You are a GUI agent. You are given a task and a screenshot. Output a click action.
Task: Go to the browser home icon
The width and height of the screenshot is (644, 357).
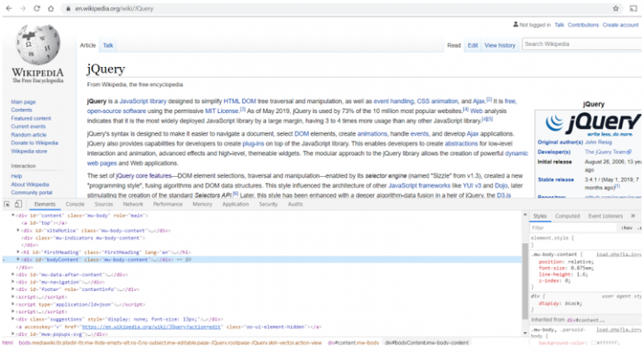tap(51, 8)
